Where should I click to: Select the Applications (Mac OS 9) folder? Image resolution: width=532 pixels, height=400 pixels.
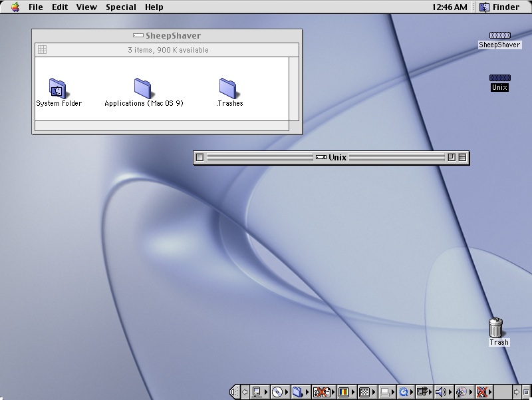(x=143, y=88)
